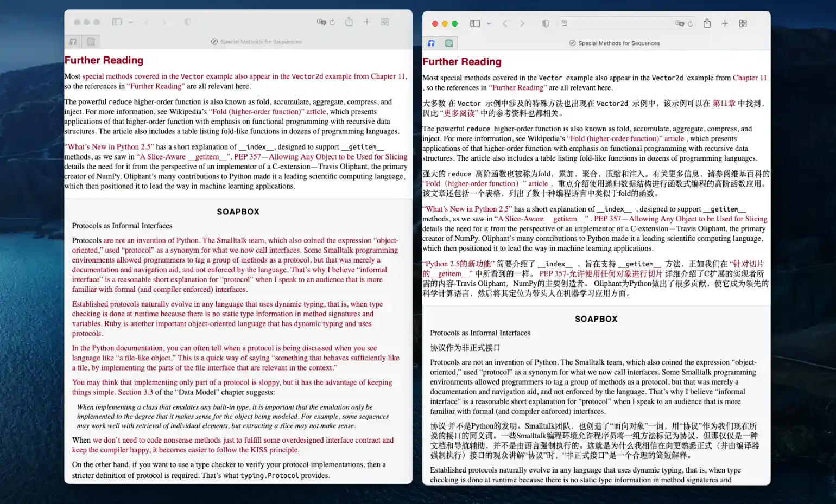836x504 pixels.
Task: Click the 'Further Reading' heading in the left window
Action: 104,60
